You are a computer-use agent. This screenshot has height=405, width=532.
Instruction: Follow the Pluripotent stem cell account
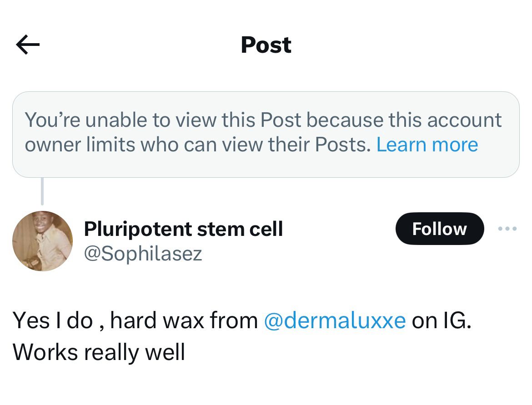pos(440,229)
